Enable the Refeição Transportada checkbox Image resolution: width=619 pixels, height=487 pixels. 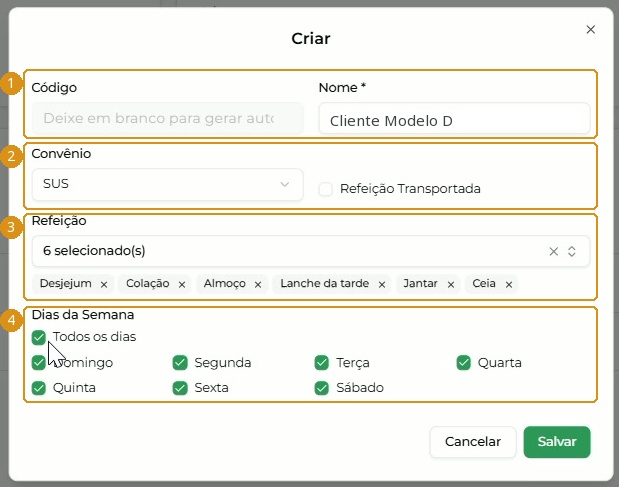[326, 189]
